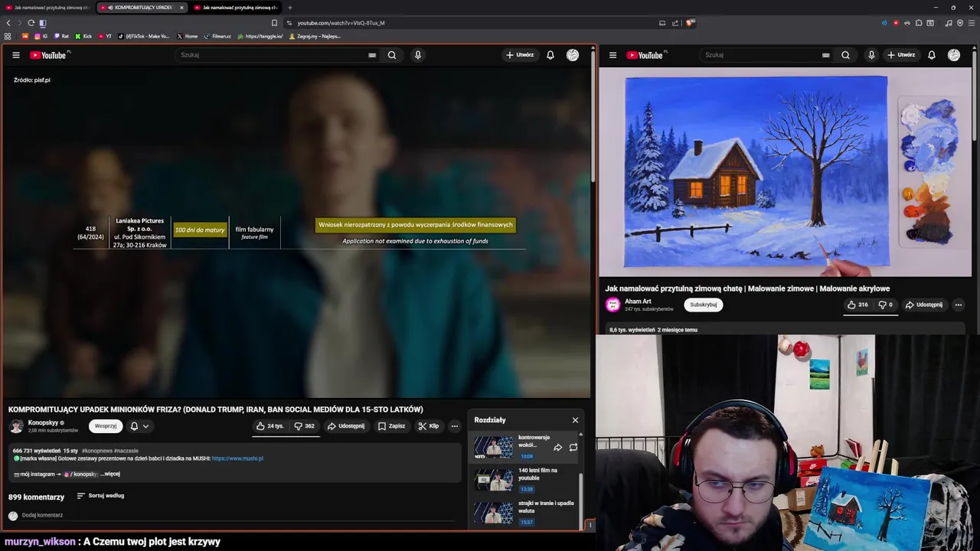Click 'Udostępnij' under Konopskyy video

346,426
